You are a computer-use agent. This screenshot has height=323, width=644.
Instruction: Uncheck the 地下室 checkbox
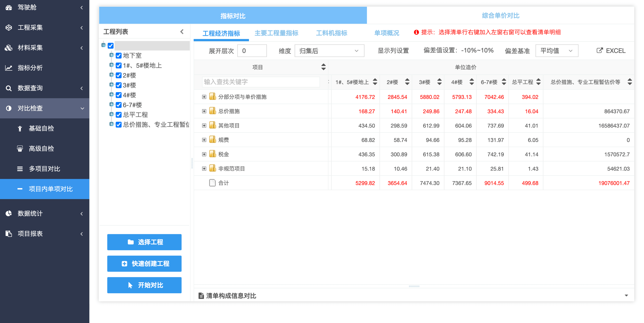click(x=119, y=56)
